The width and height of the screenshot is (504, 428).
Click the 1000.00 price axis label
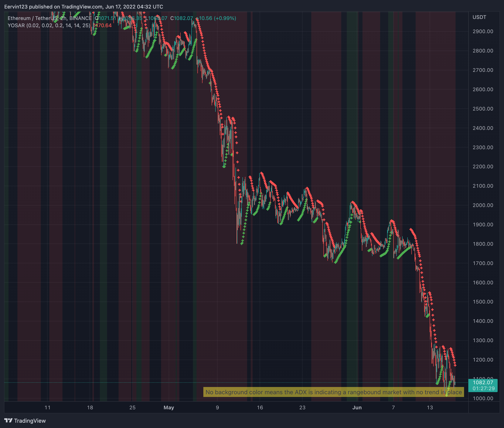(x=483, y=398)
